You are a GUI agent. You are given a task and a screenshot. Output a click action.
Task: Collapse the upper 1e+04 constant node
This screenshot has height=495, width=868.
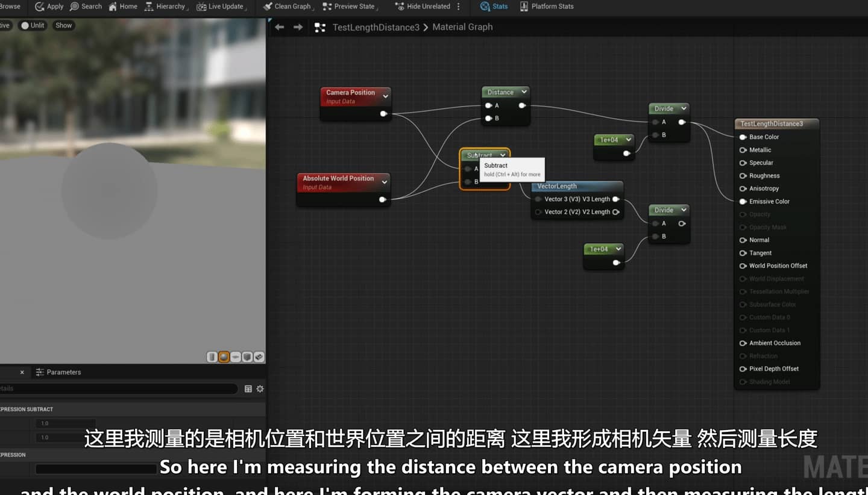(628, 139)
